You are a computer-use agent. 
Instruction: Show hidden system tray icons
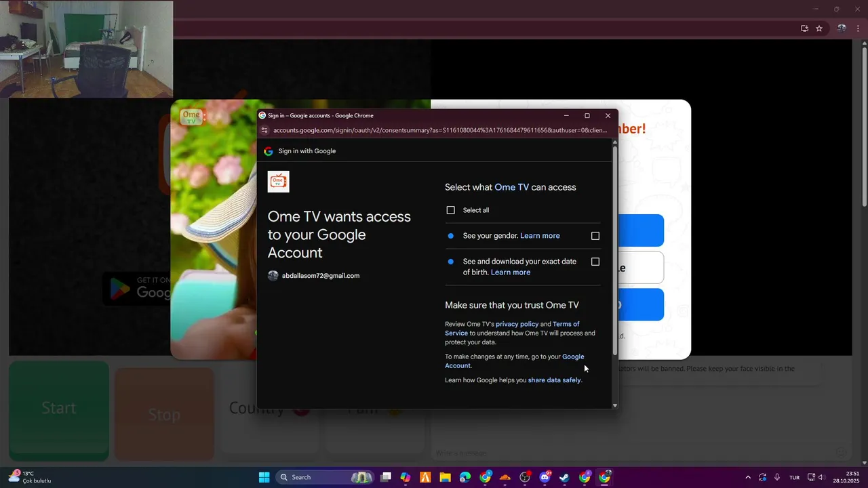coord(748,477)
